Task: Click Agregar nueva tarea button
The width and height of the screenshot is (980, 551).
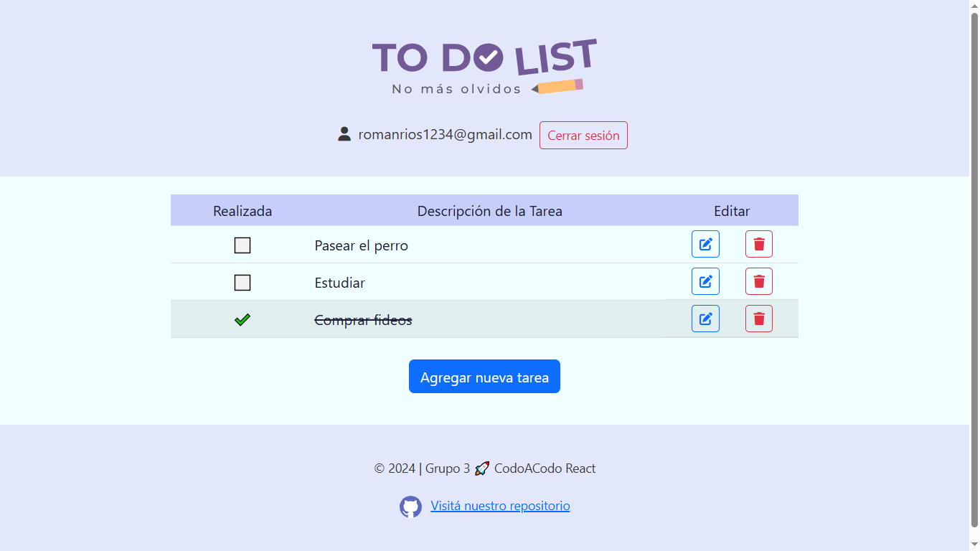Action: tap(484, 377)
